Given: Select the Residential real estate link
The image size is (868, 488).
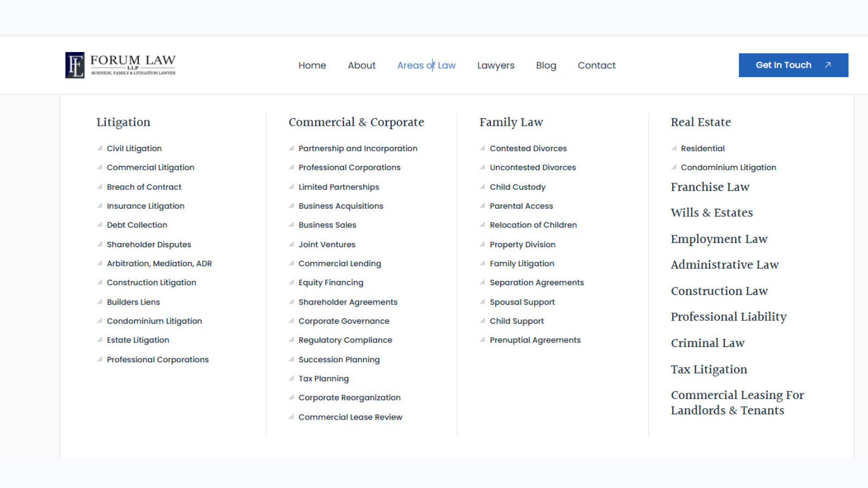Looking at the screenshot, I should pos(703,149).
